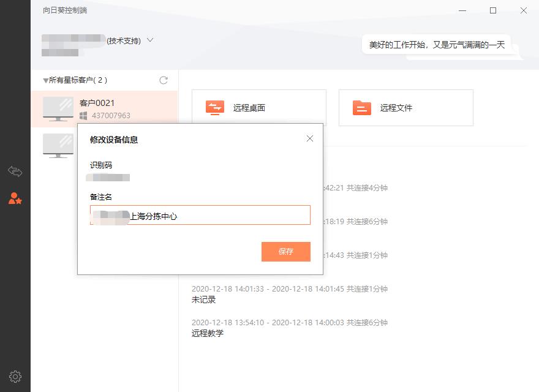
Task: Open 远程桌面 remote desktop
Action: pos(259,108)
